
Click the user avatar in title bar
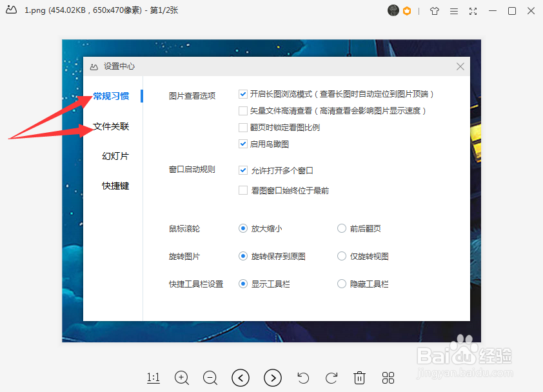coord(393,10)
